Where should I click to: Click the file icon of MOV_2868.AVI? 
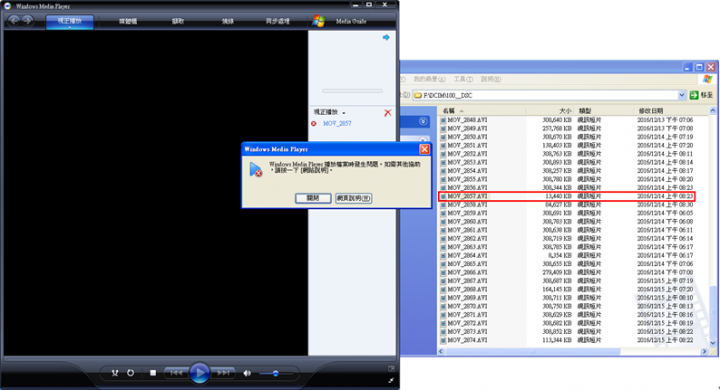click(443, 289)
